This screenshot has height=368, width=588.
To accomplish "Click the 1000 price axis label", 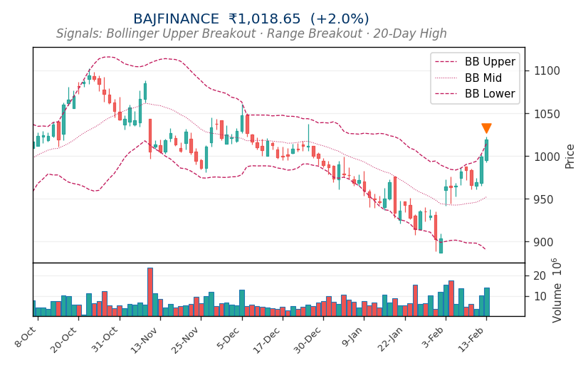I will coord(547,157).
